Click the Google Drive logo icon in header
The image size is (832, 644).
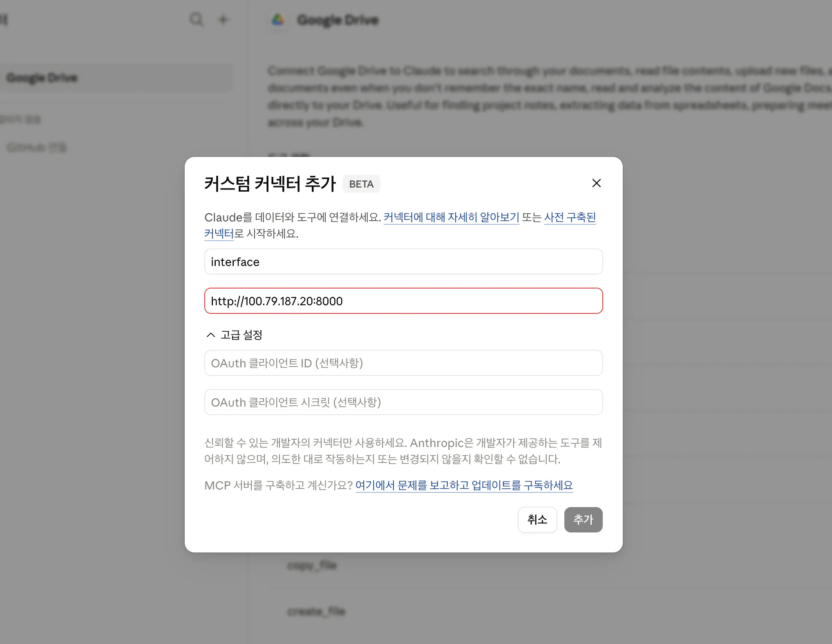[278, 20]
